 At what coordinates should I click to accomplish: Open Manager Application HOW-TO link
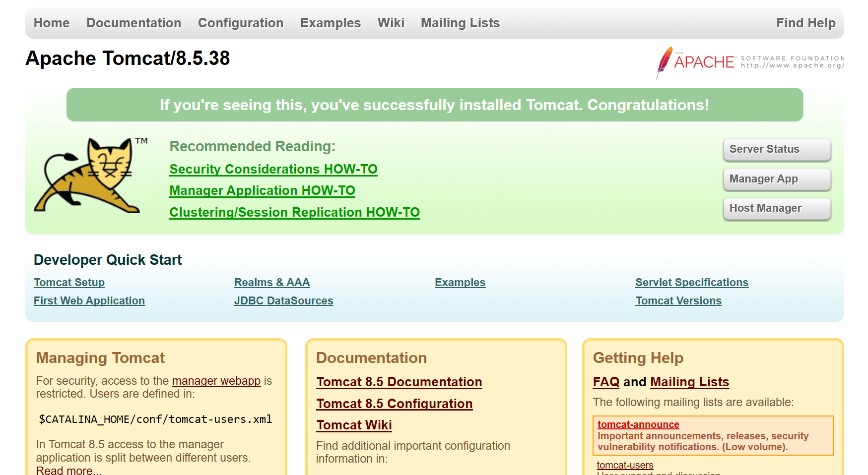pos(262,190)
